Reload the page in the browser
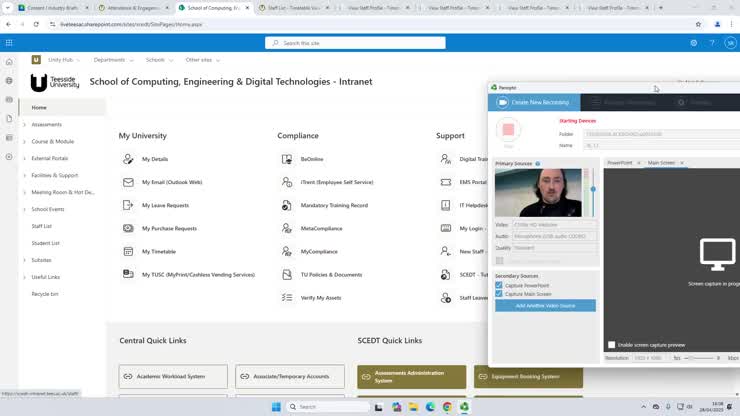 (x=36, y=24)
